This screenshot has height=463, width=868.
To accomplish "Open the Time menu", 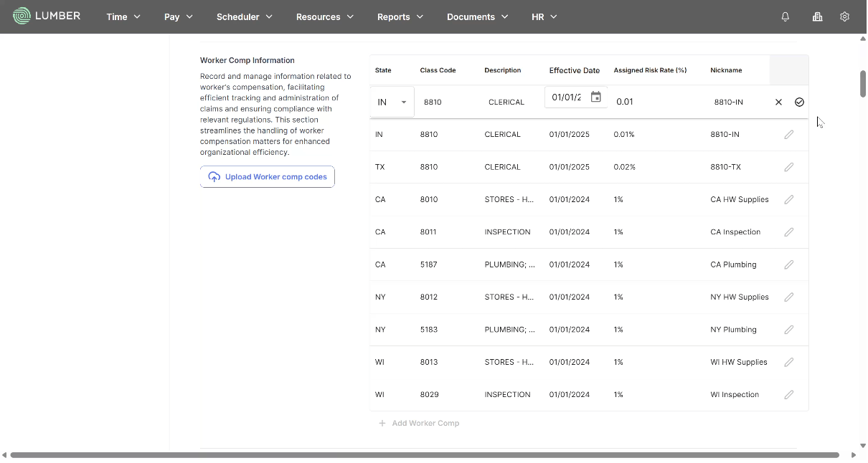I will click(x=123, y=16).
